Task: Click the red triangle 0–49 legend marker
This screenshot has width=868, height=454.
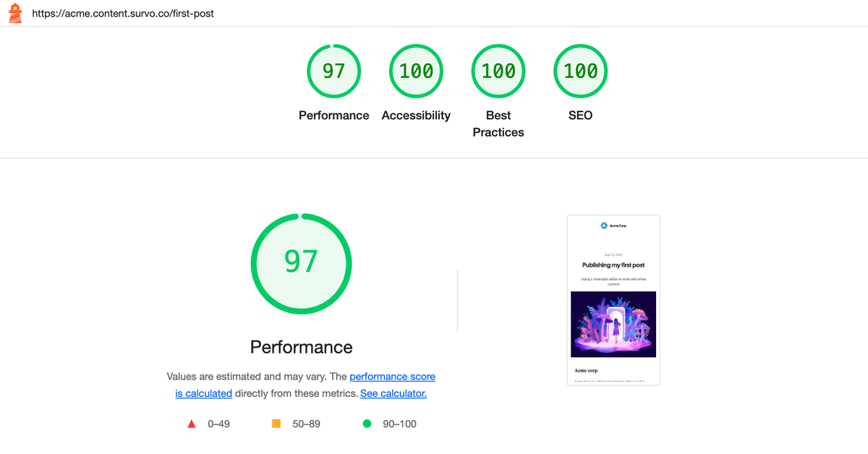Action: pyautogui.click(x=191, y=424)
